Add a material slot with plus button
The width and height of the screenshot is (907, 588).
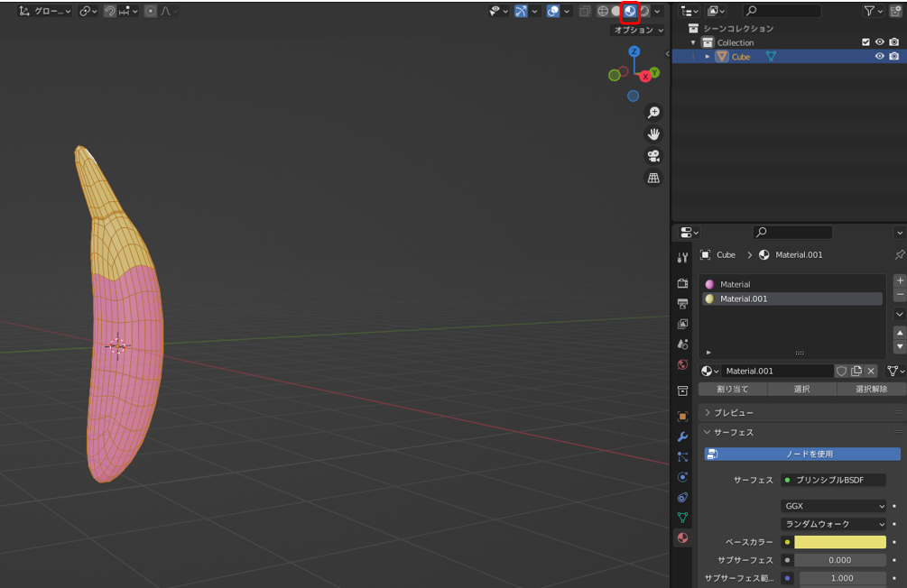(x=900, y=280)
